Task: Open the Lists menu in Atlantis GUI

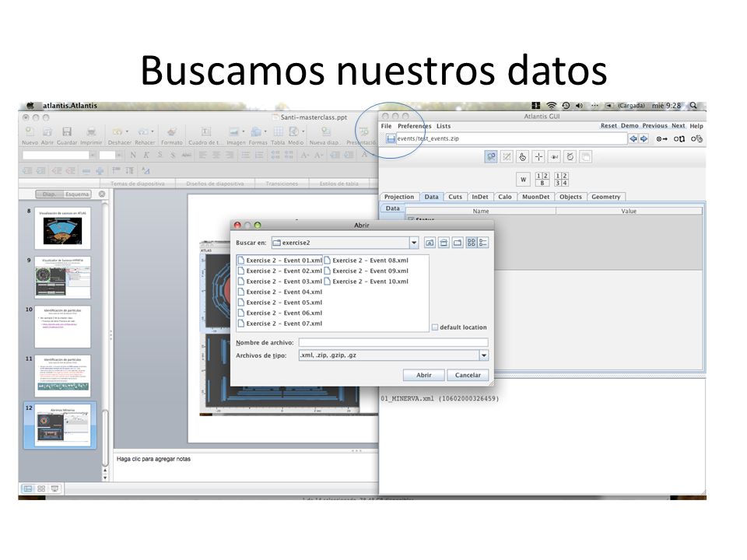Action: click(443, 126)
